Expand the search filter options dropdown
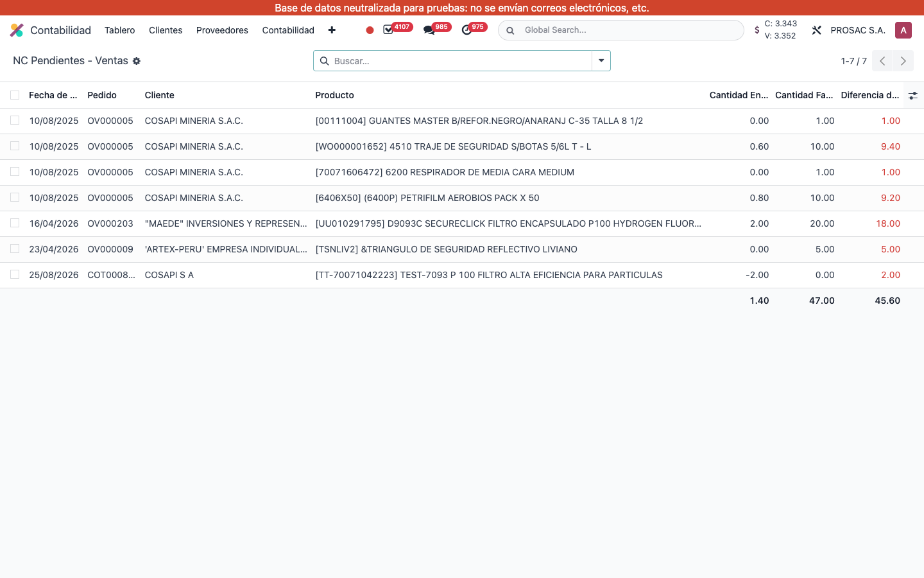The image size is (924, 578). pos(601,61)
